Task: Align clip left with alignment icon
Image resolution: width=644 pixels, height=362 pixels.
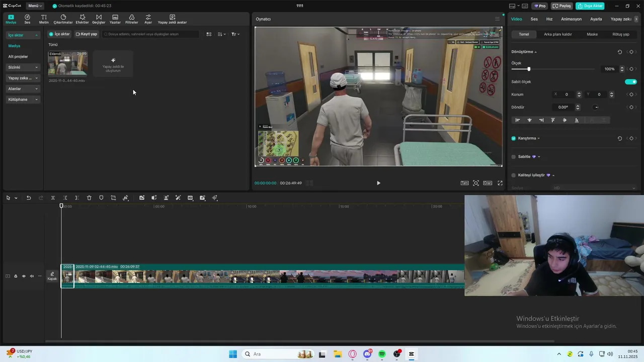Action: [x=517, y=120]
